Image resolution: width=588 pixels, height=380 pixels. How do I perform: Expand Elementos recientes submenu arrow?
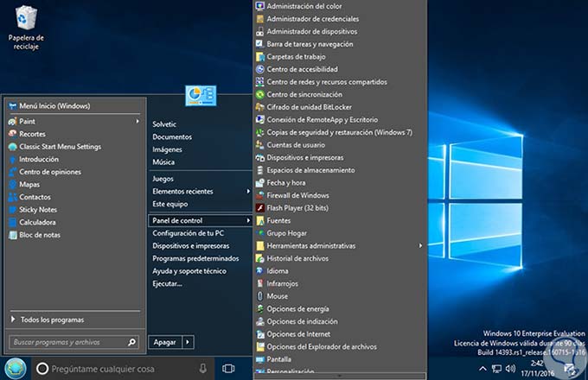pos(248,192)
